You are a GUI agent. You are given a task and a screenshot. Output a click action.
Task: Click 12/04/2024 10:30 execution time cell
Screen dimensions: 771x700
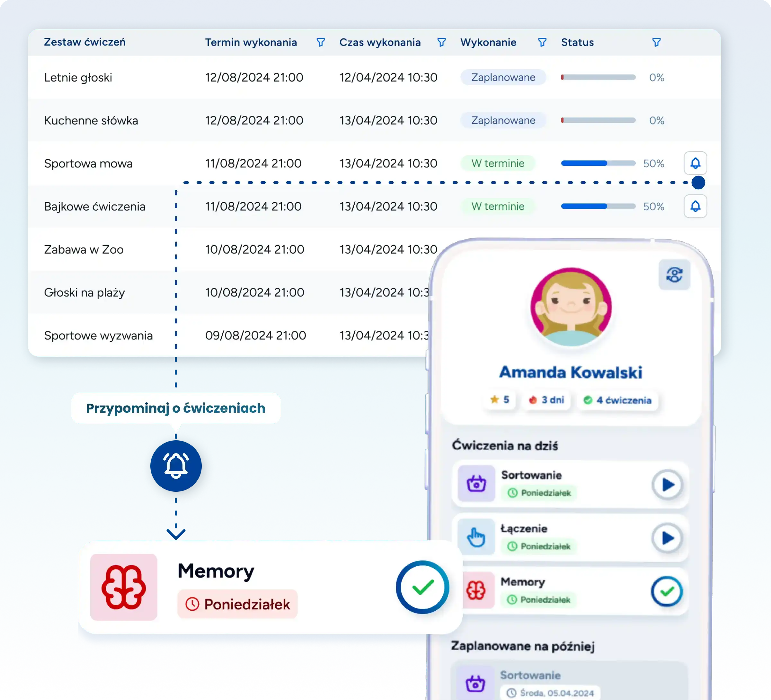(x=388, y=77)
